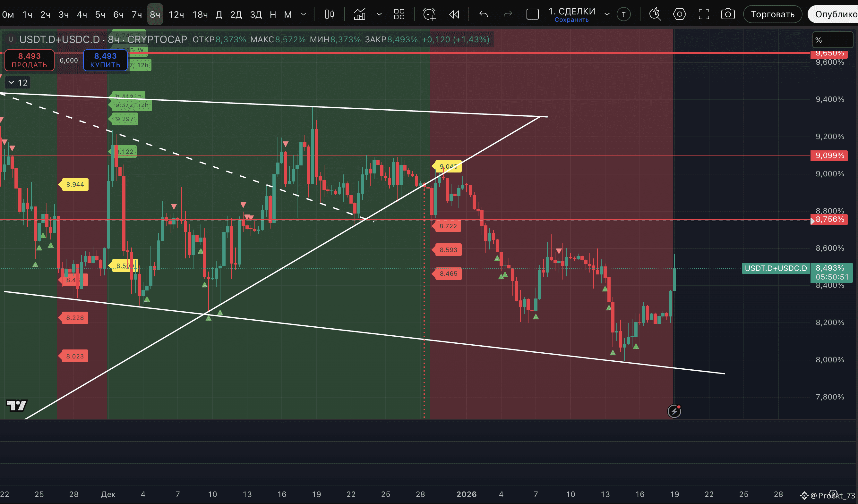Toggle the percent scale mode box
The image size is (858, 504).
click(x=832, y=40)
